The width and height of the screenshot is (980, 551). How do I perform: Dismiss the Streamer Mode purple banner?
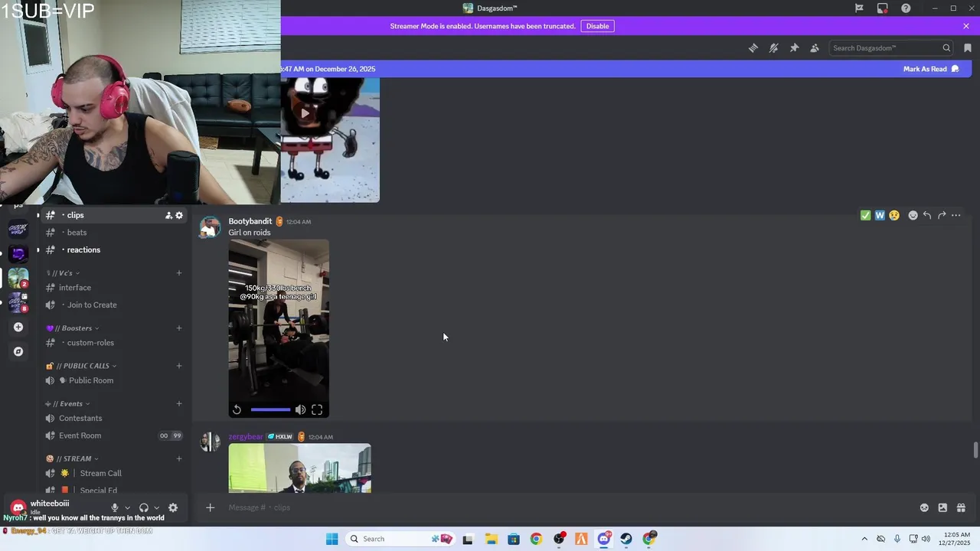[x=966, y=26]
